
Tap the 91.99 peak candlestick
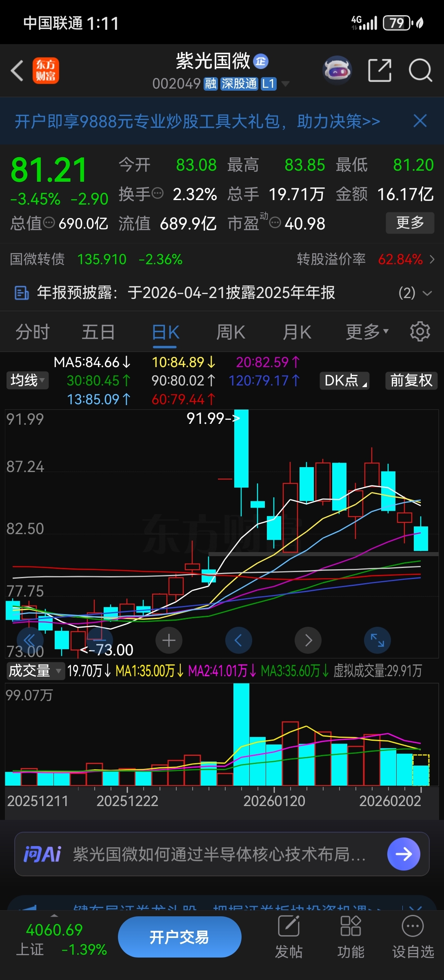(x=241, y=448)
